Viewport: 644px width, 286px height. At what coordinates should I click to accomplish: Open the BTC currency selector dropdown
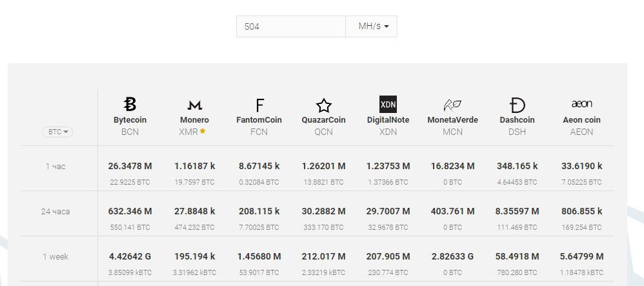click(57, 132)
